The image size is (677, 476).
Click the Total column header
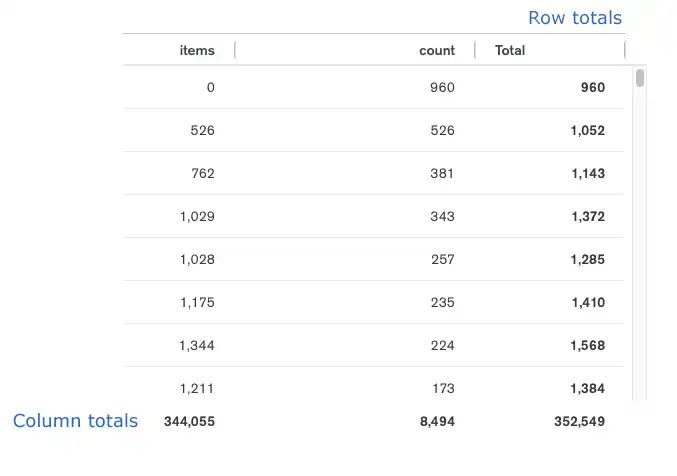(510, 50)
